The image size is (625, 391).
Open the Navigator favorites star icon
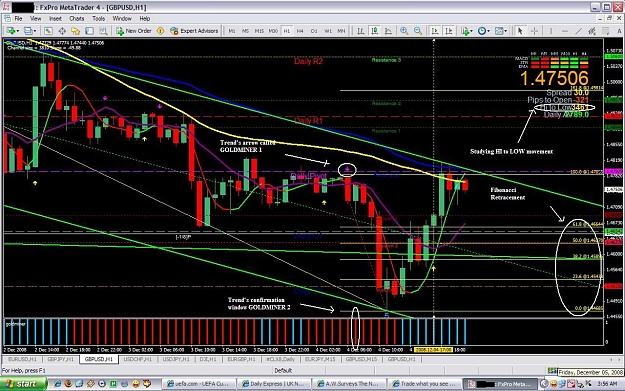[76, 31]
